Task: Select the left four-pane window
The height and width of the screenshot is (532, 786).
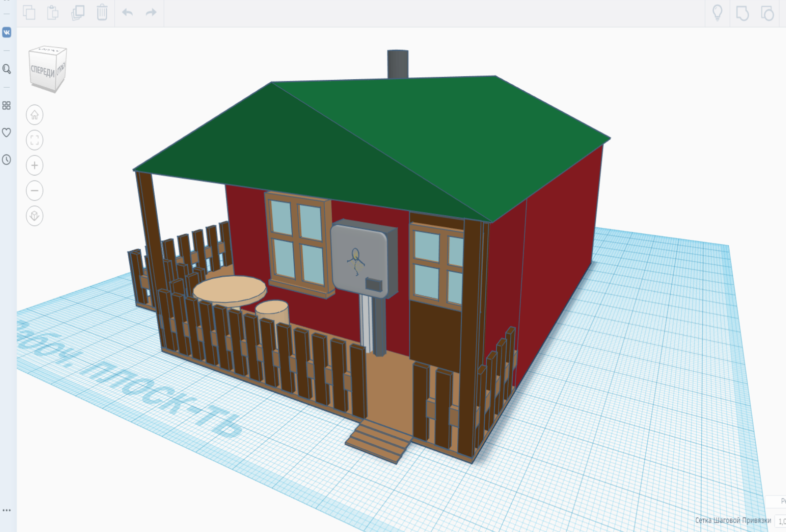Action: click(x=299, y=244)
